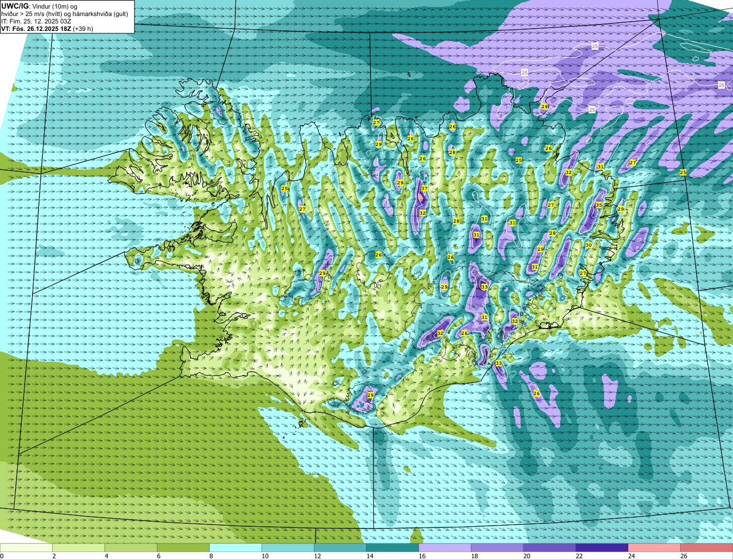Click the yellow peak gust label 37
The width and height of the screenshot is (733, 560).
[x=424, y=188]
